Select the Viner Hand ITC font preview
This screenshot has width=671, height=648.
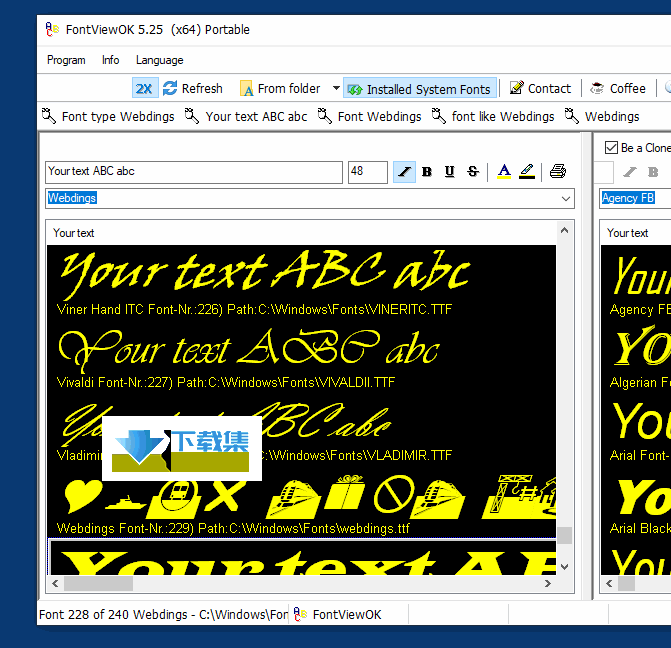[x=264, y=274]
